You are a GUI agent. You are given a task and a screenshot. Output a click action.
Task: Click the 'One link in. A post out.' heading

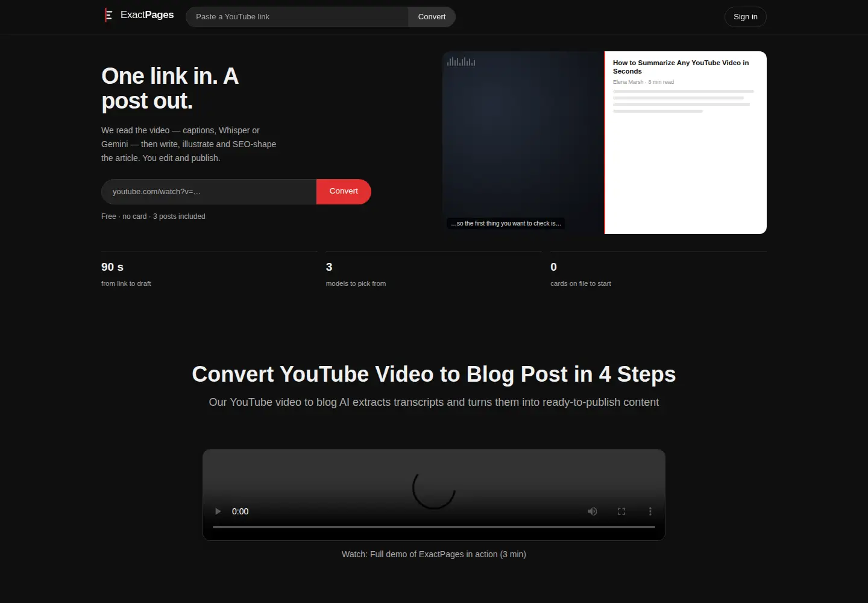tap(170, 89)
